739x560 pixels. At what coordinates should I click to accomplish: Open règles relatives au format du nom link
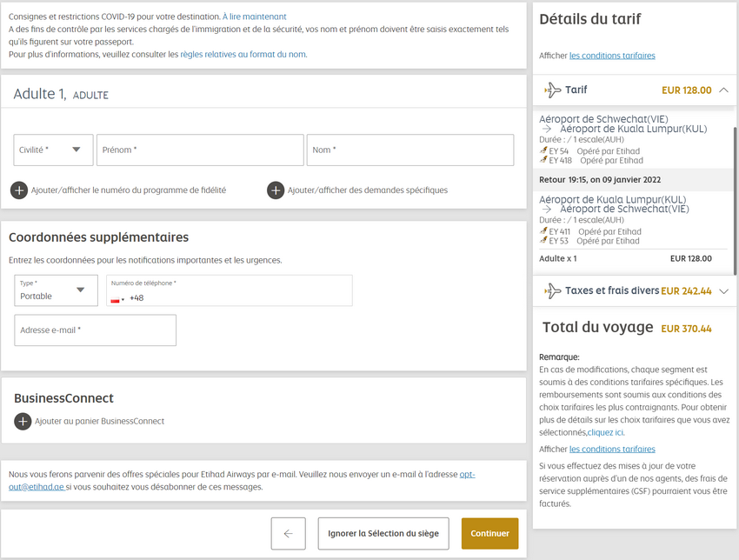(243, 54)
